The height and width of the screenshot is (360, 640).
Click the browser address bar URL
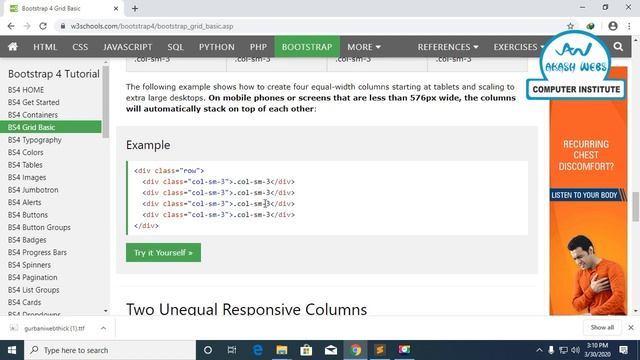pos(152,26)
